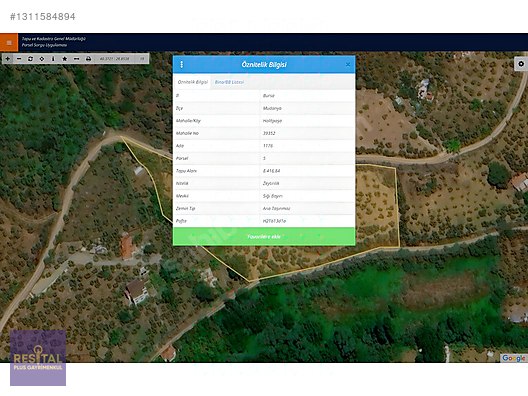Select the 'Tapu Alanı' value 8.416,84
528x396 pixels.
tap(271, 171)
